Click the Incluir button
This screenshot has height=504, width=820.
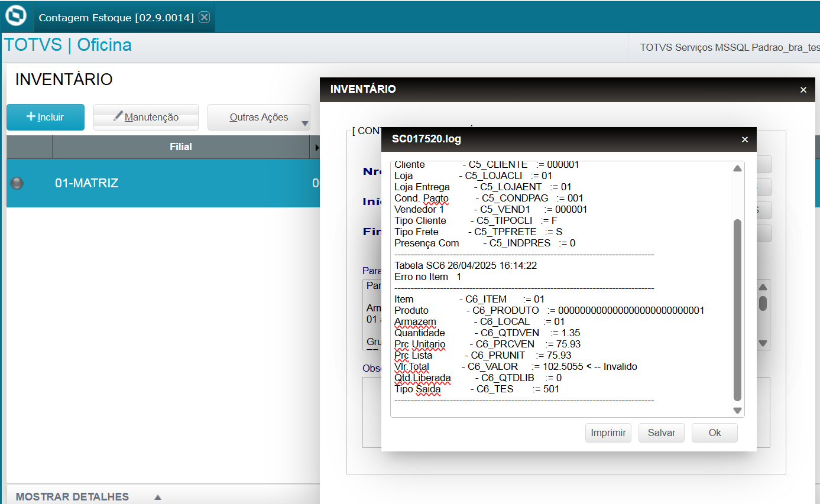[x=46, y=117]
